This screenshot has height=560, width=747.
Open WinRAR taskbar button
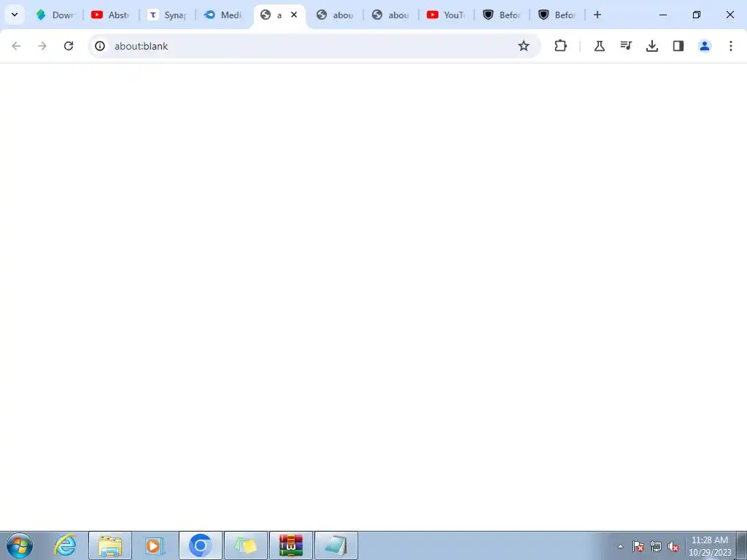(291, 545)
